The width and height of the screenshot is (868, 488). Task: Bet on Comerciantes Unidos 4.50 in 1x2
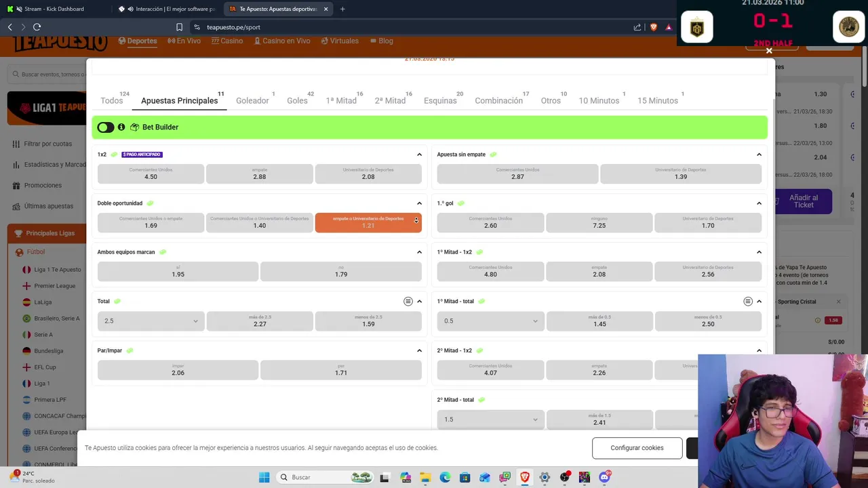pos(151,174)
